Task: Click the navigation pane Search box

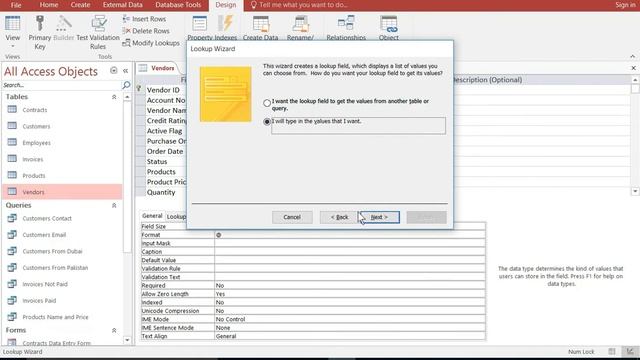Action: click(x=61, y=85)
